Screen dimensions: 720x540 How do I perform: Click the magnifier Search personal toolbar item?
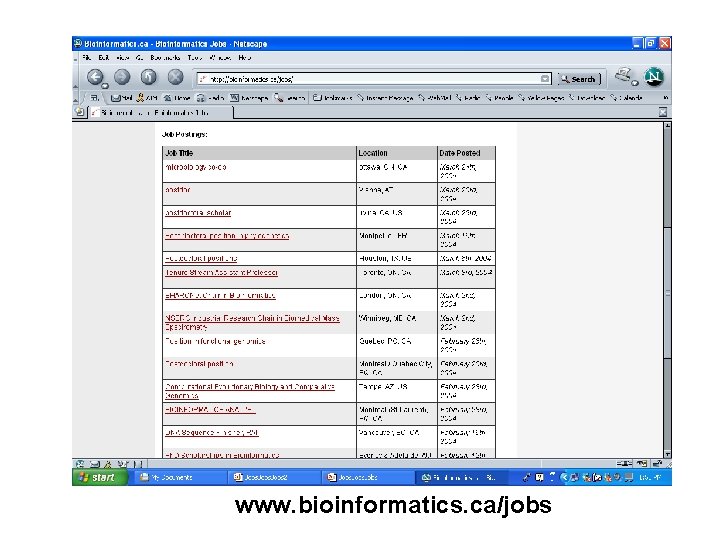click(290, 98)
